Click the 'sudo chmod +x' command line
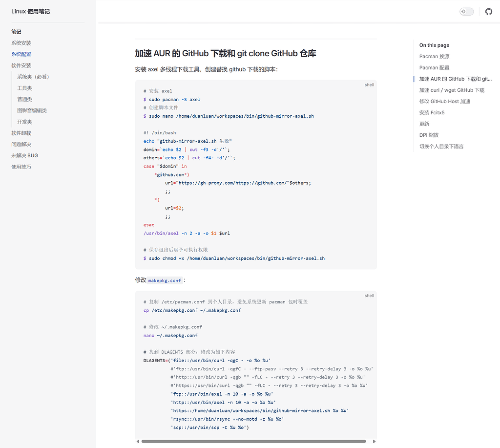Screen dimensions: 500x448 pos(234,258)
